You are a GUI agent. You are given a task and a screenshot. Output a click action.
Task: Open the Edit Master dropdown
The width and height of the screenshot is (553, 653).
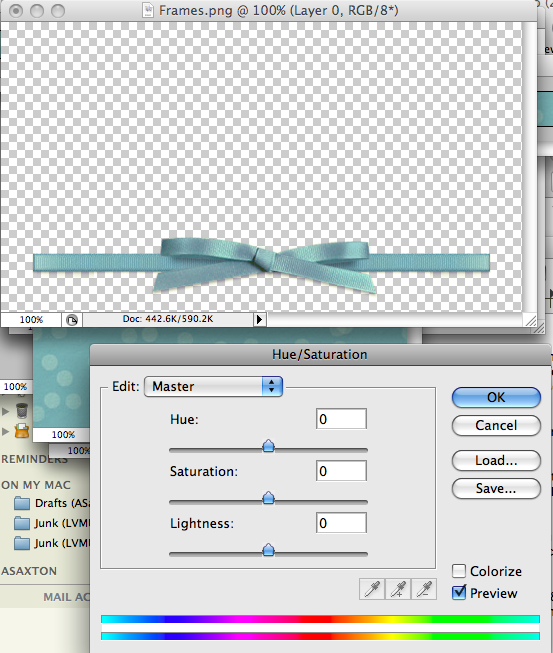[x=213, y=386]
